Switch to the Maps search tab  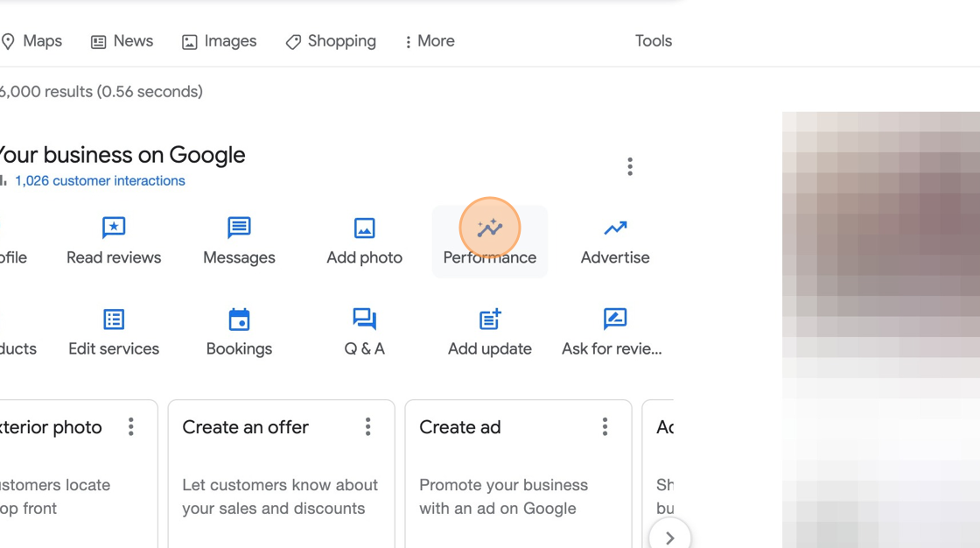pyautogui.click(x=31, y=41)
